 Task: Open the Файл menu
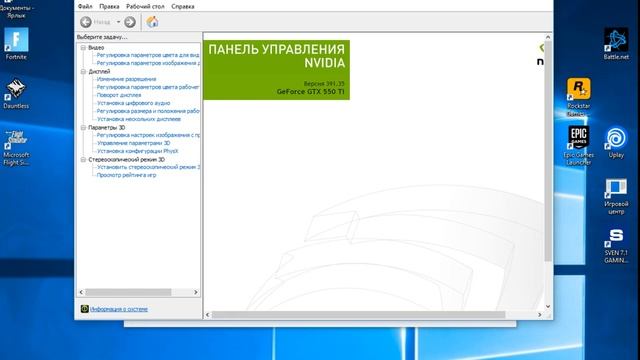[x=85, y=7]
